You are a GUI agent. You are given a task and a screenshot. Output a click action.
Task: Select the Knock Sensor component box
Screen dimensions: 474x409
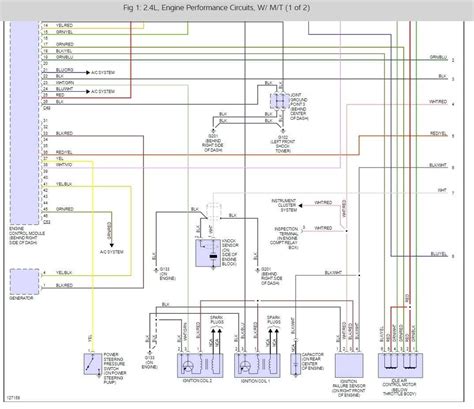(x=208, y=253)
